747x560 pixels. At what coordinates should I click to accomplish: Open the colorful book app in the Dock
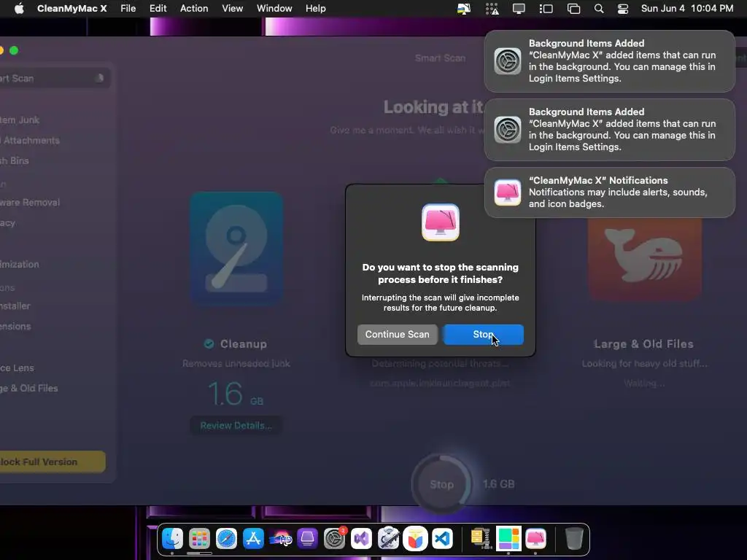pyautogui.click(x=415, y=539)
